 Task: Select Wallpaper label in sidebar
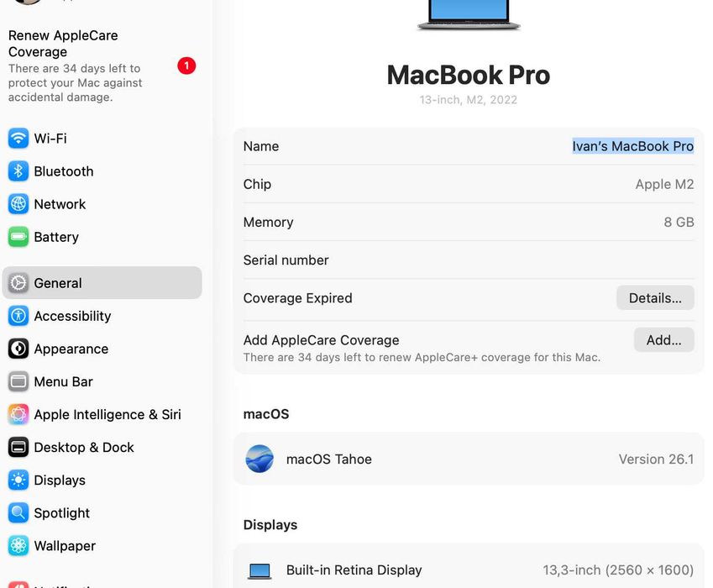tap(65, 546)
